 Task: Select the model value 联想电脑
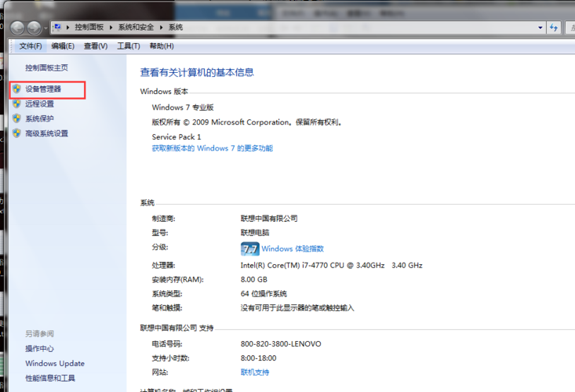[x=255, y=233]
